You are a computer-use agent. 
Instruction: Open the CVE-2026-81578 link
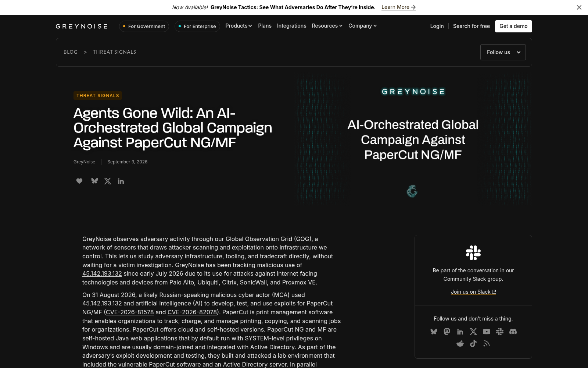130,312
